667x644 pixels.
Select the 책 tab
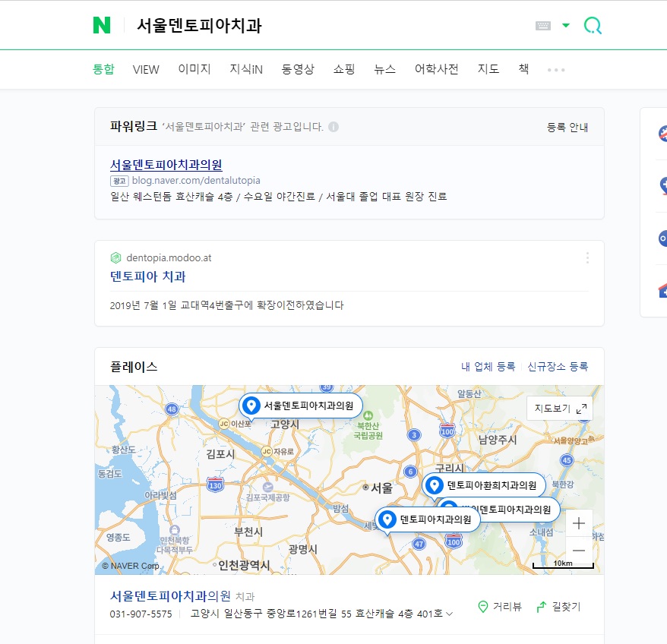pyautogui.click(x=523, y=69)
